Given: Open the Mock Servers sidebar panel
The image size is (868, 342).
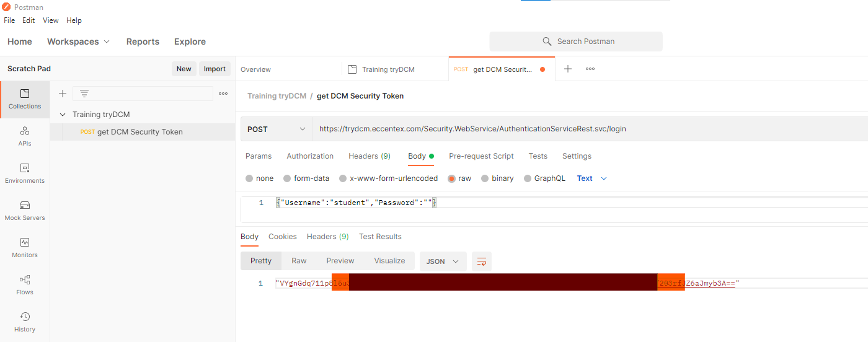Looking at the screenshot, I should click(25, 211).
